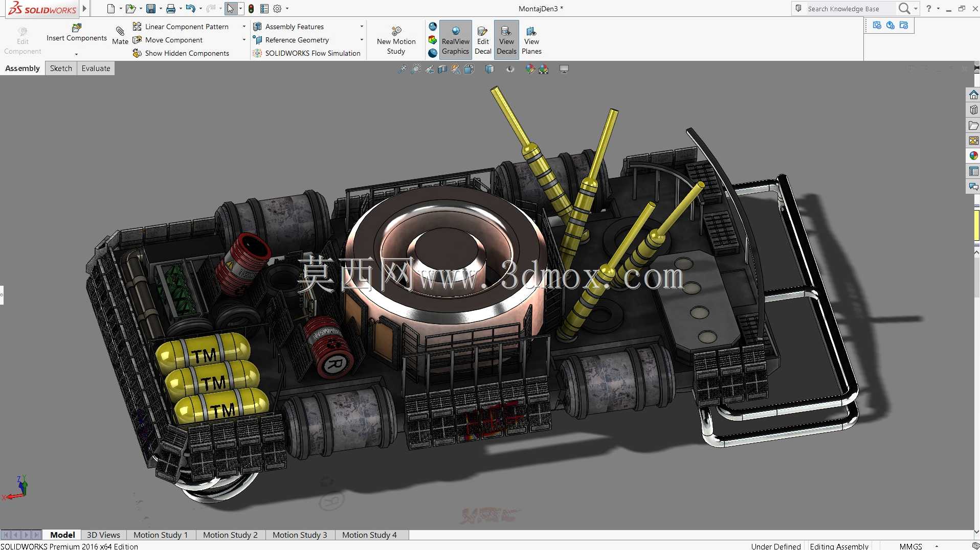Click the Section View icon
This screenshot has height=550, width=980.
[442, 69]
